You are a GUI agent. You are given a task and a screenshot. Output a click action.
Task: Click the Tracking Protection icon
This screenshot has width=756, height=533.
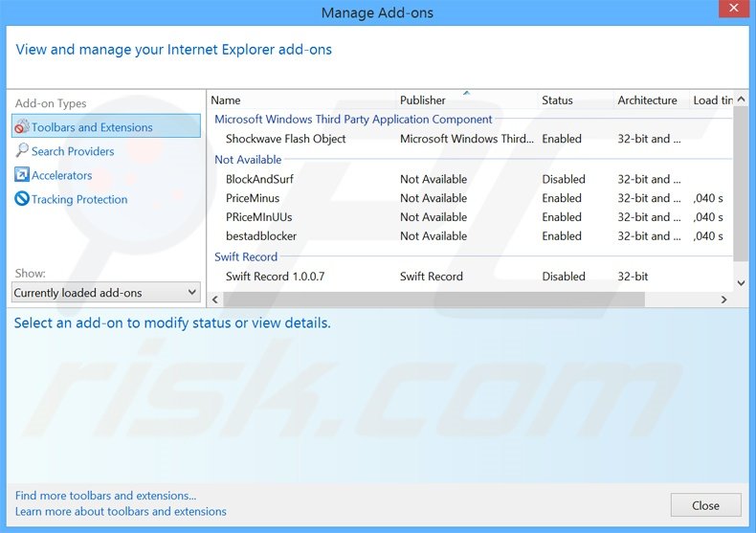pyautogui.click(x=22, y=199)
